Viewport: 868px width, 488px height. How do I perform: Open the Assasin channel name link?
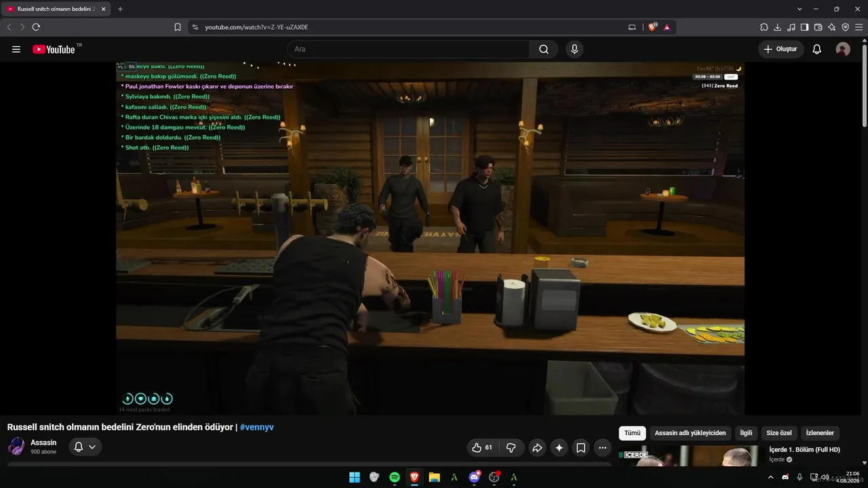[x=43, y=443]
